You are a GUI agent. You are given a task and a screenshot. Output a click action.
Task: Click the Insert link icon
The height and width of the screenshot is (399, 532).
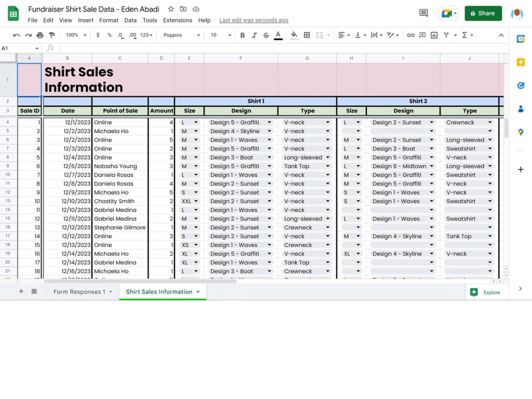(411, 35)
